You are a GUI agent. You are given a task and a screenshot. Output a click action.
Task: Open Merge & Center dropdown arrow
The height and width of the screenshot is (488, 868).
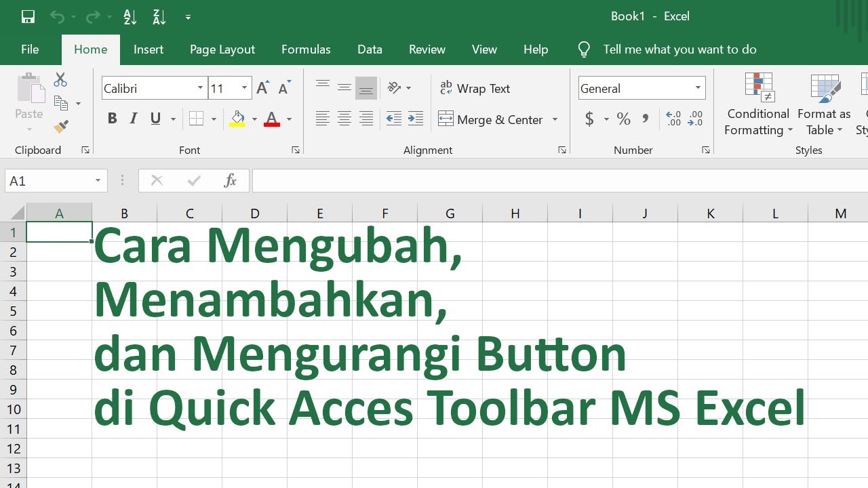tap(555, 119)
